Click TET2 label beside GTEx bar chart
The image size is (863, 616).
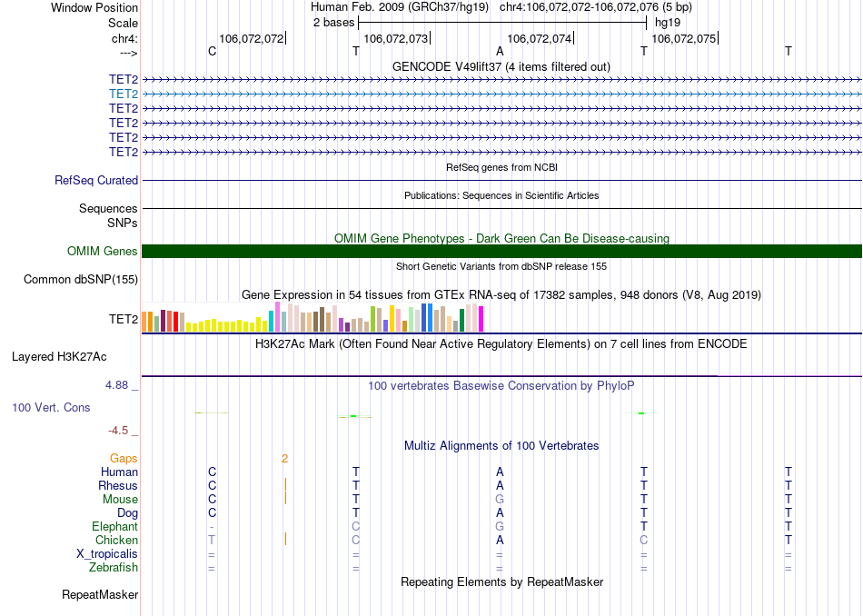124,319
